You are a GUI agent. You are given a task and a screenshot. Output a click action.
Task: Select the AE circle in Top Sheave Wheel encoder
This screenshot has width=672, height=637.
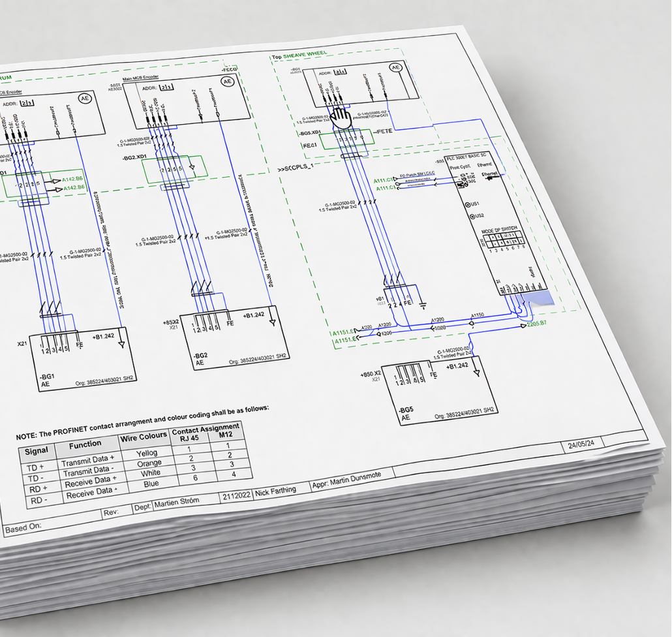[395, 67]
